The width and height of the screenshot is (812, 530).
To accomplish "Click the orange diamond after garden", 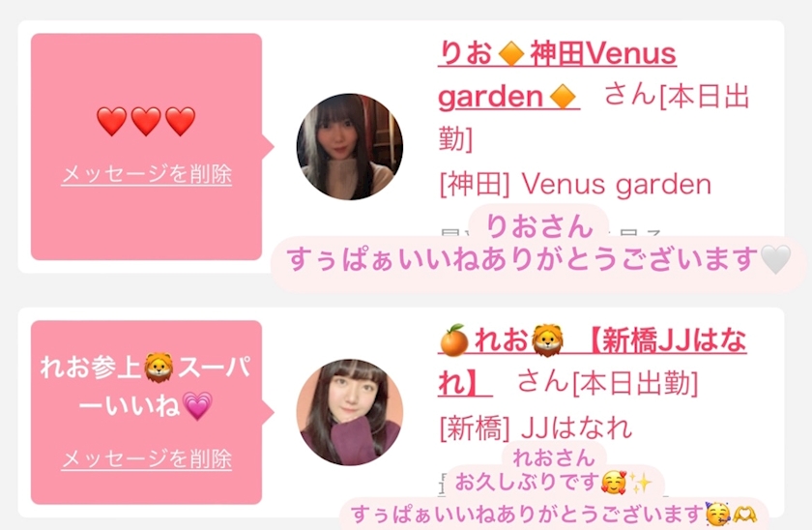I will pyautogui.click(x=563, y=97).
